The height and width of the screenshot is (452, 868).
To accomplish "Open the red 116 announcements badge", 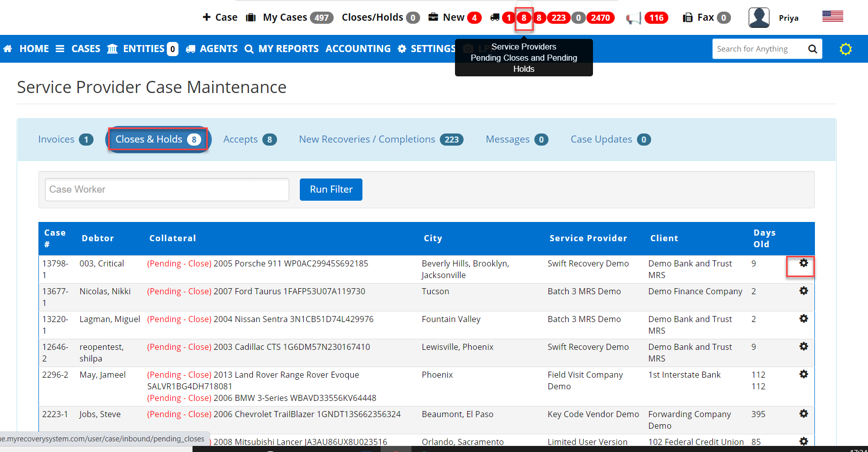I will [656, 18].
